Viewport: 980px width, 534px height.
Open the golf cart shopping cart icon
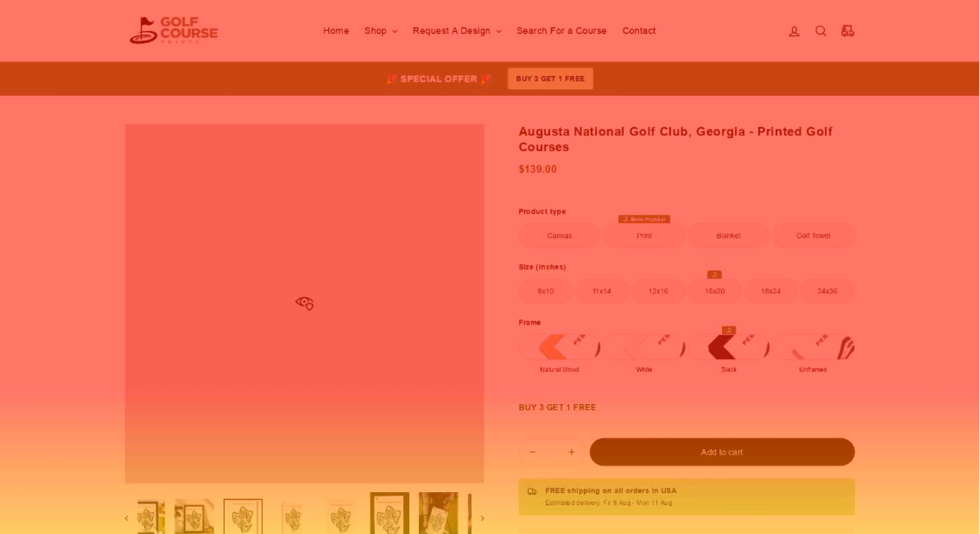click(847, 31)
